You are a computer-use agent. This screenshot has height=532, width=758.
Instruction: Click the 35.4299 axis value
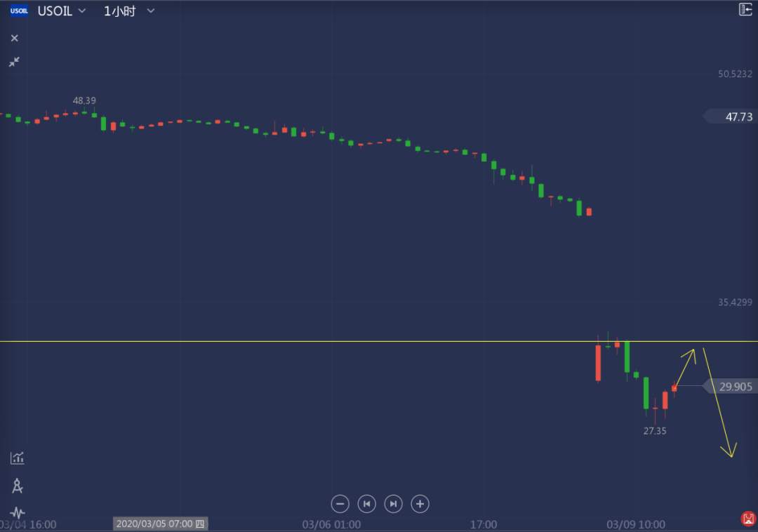click(x=735, y=302)
